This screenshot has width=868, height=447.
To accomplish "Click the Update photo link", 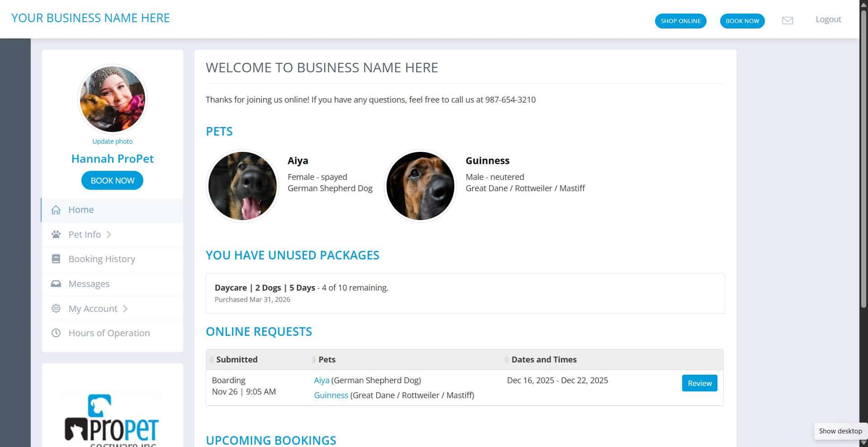I will click(112, 141).
